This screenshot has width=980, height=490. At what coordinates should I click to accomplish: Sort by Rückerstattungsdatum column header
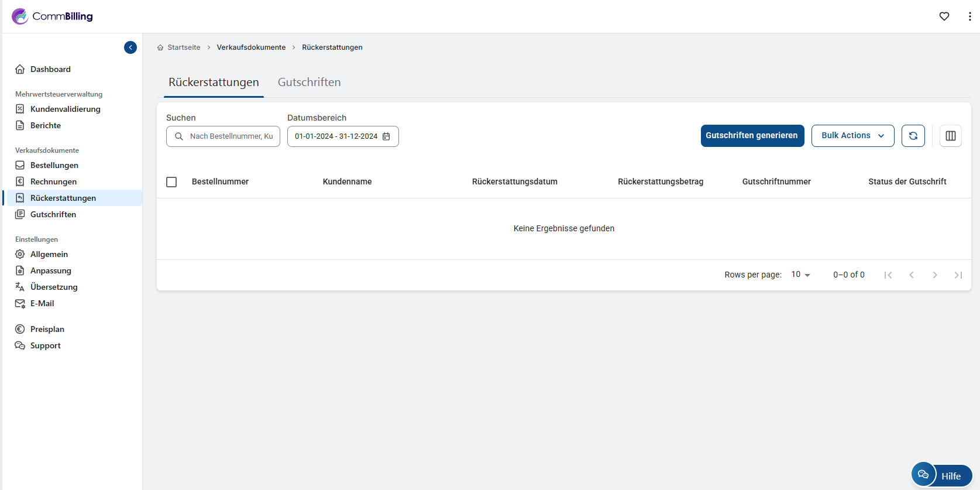click(514, 181)
